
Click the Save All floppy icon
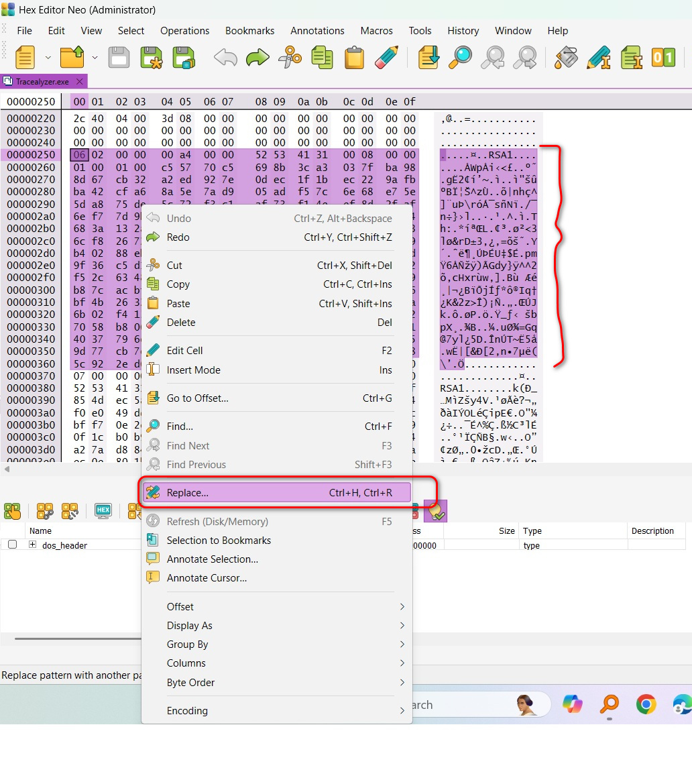184,58
